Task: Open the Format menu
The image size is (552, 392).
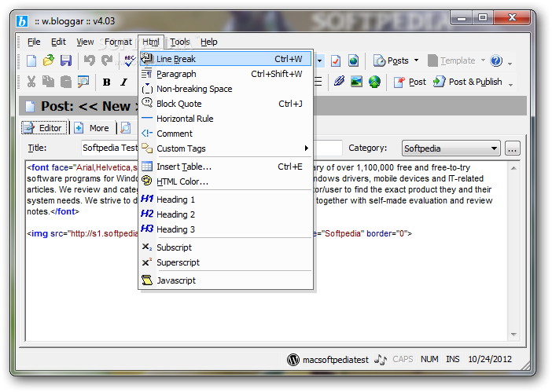Action: 118,42
